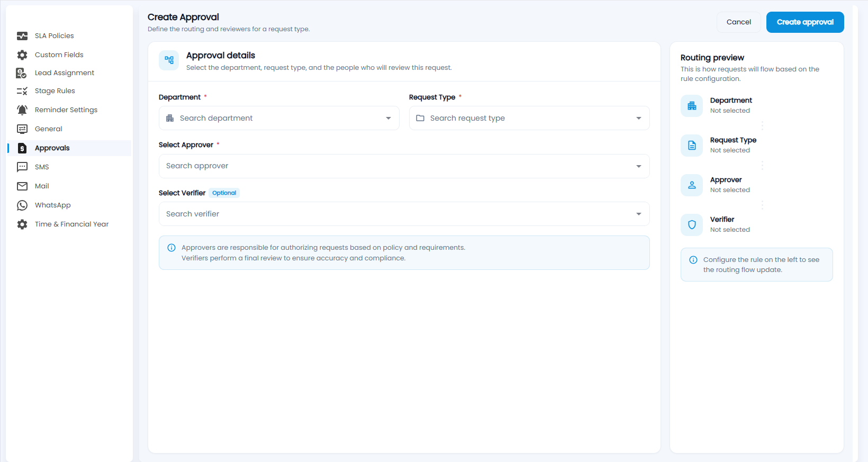Screen dimensions: 868x462
Task: Click the Cancel button
Action: coord(739,22)
